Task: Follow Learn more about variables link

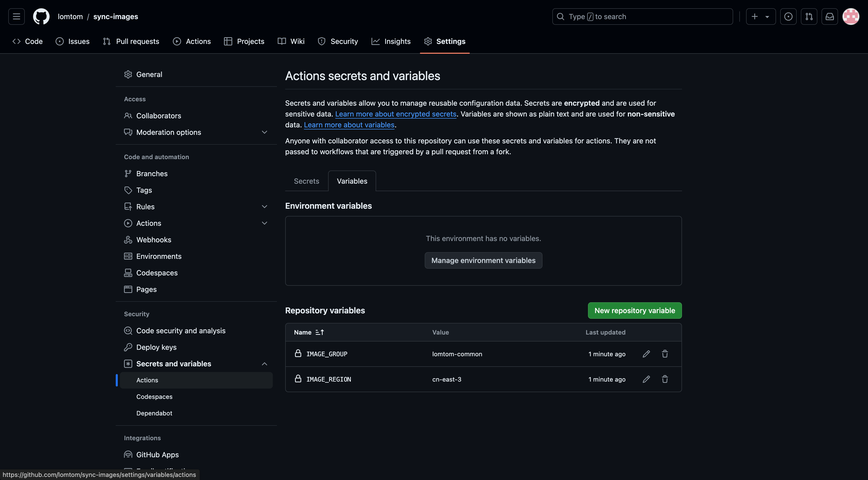Action: (349, 125)
